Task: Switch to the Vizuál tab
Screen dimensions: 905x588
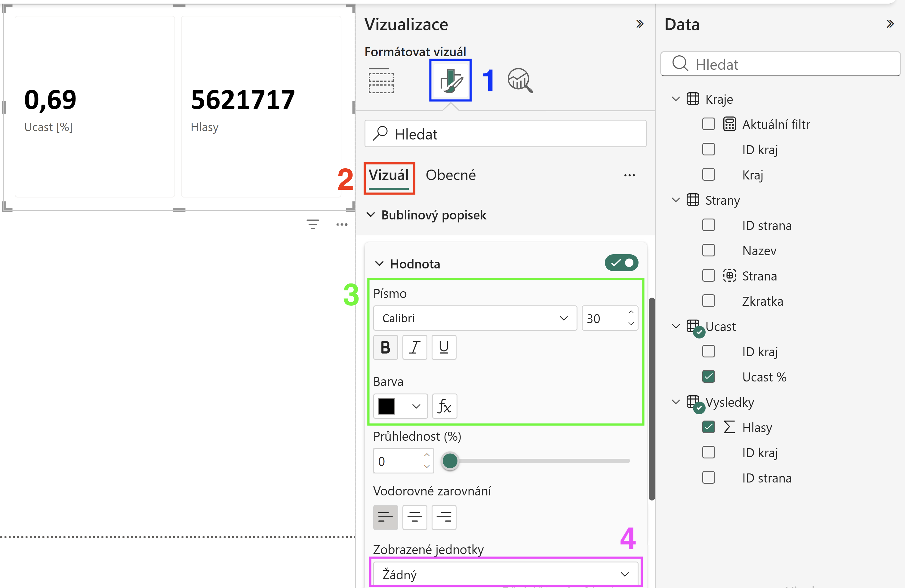Action: (389, 175)
